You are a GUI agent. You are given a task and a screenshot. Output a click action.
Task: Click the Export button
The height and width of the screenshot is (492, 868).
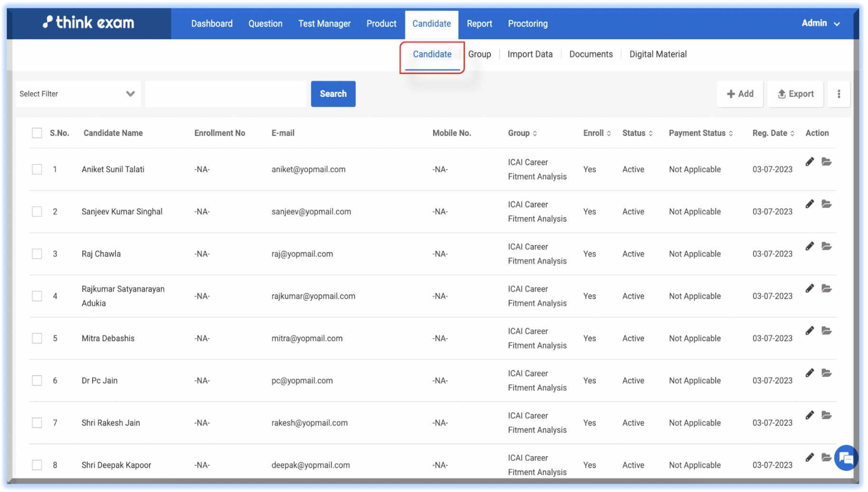(x=795, y=94)
